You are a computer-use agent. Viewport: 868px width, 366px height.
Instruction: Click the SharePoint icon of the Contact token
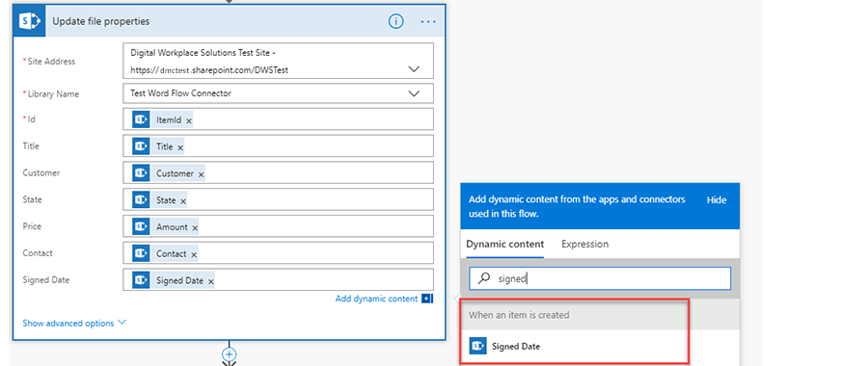click(x=141, y=253)
